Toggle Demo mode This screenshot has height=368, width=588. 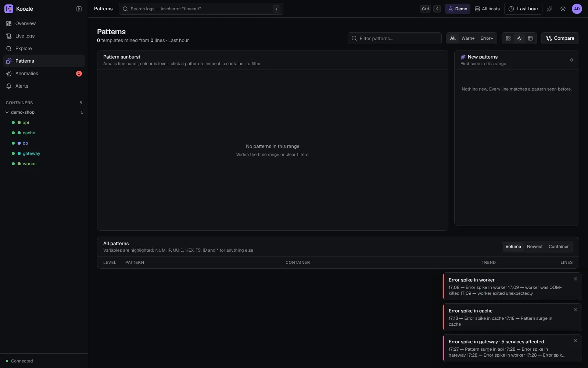458,9
